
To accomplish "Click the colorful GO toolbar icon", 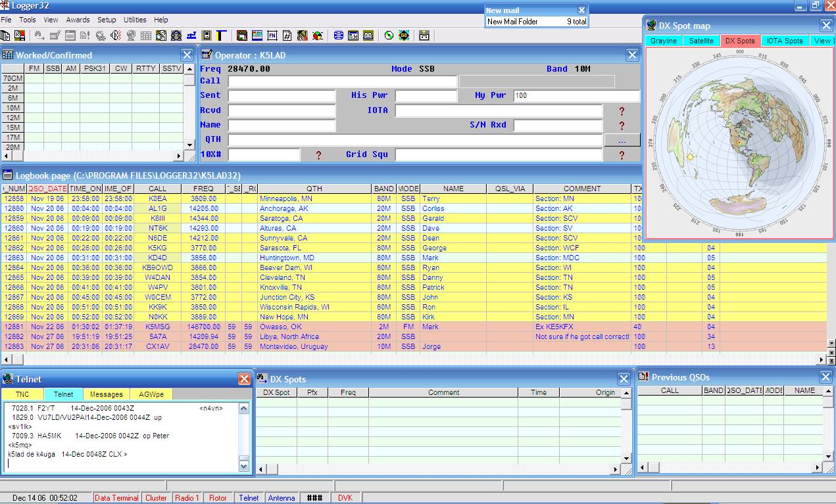I will [x=404, y=35].
